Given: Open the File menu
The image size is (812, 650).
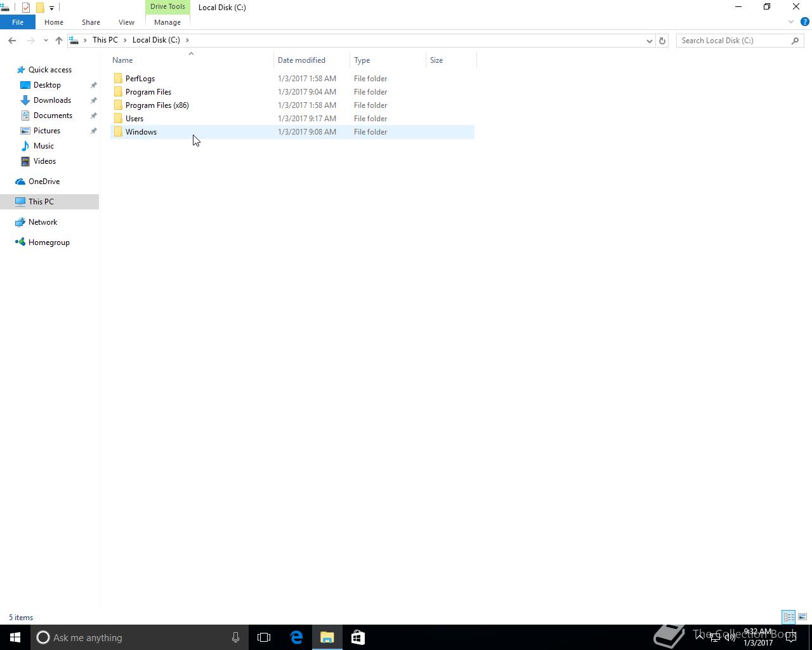Looking at the screenshot, I should [18, 22].
